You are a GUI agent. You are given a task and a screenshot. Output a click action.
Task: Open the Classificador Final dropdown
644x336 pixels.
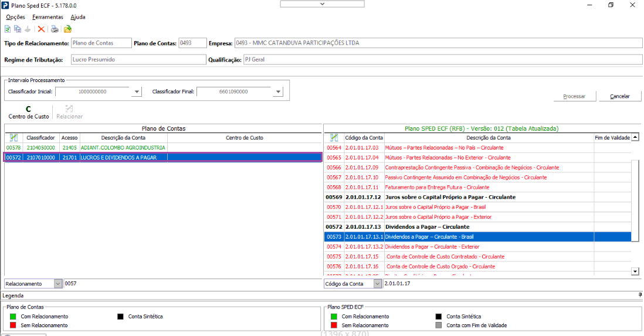(278, 91)
